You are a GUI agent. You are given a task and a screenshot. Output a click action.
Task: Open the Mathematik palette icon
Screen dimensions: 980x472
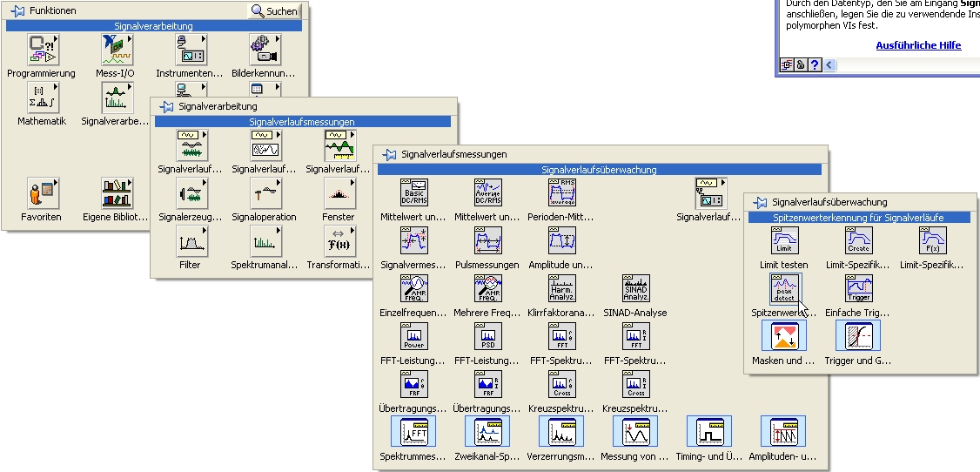(x=44, y=98)
